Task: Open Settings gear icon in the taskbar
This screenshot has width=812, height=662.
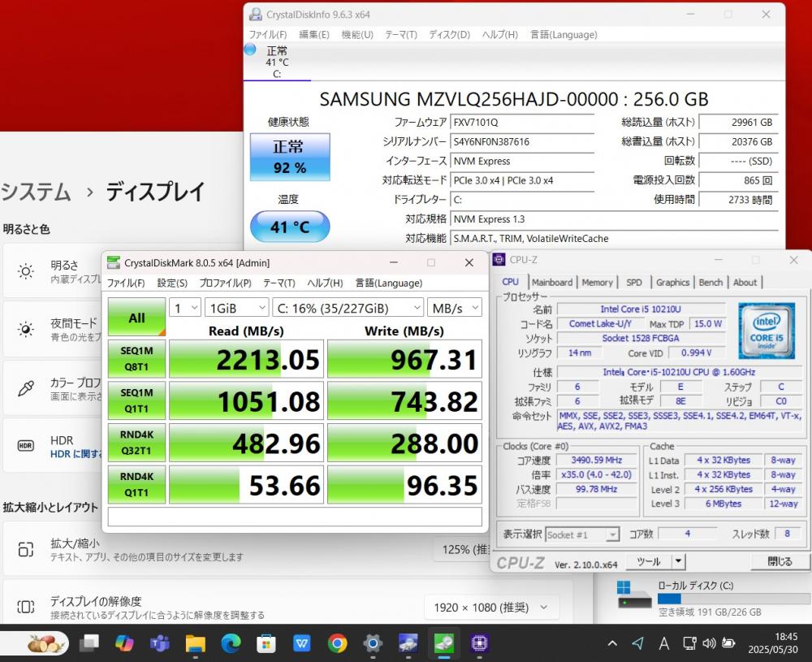Action: click(x=373, y=643)
